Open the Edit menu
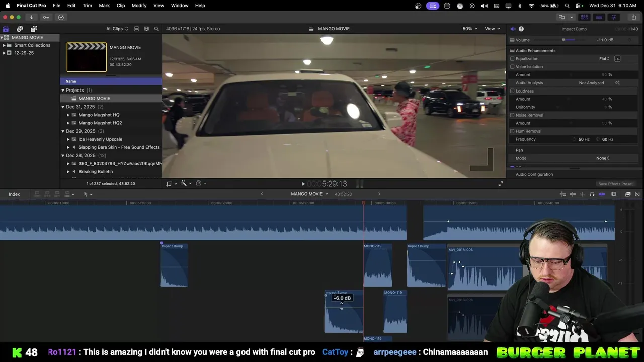The height and width of the screenshot is (362, 644). click(x=71, y=6)
